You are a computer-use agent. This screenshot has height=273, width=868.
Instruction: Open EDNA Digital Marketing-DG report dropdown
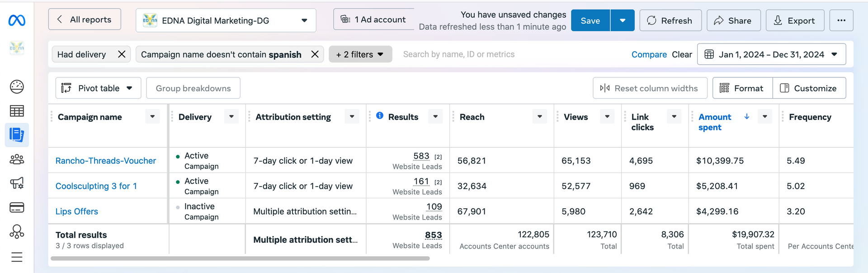click(226, 20)
